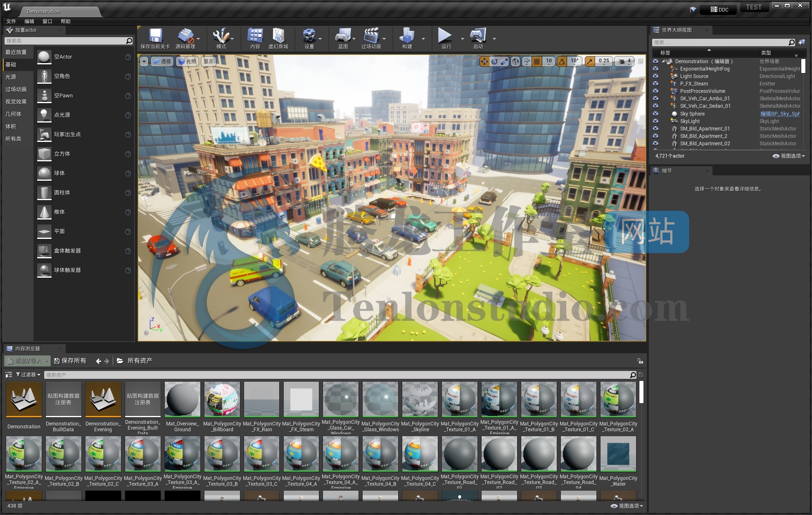Select the Player Start (玩家出生点) icon

[x=44, y=135]
